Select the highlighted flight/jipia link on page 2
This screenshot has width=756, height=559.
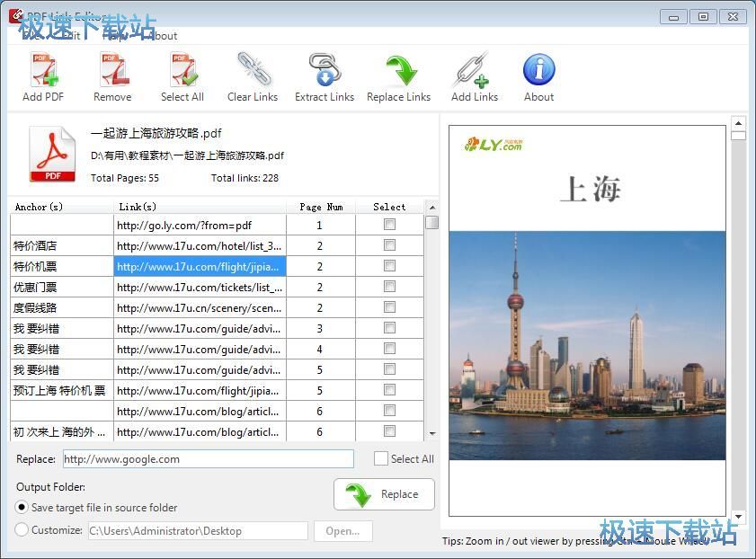click(x=200, y=267)
